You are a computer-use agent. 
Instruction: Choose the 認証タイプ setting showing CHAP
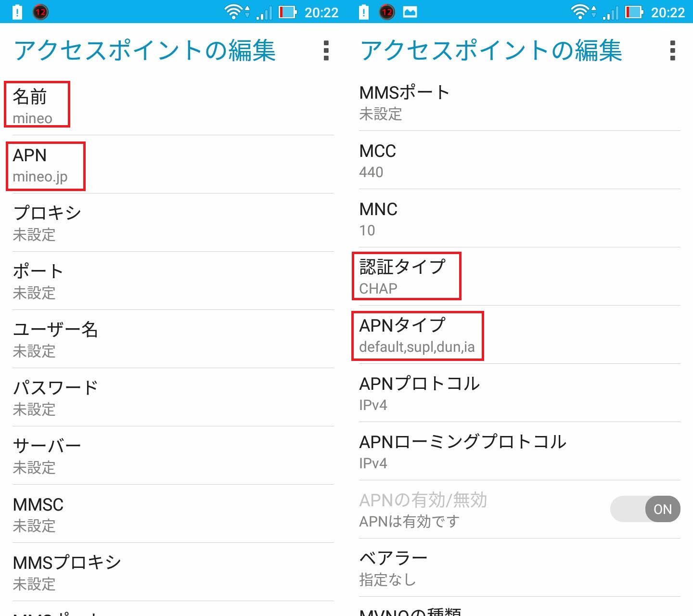coord(520,277)
